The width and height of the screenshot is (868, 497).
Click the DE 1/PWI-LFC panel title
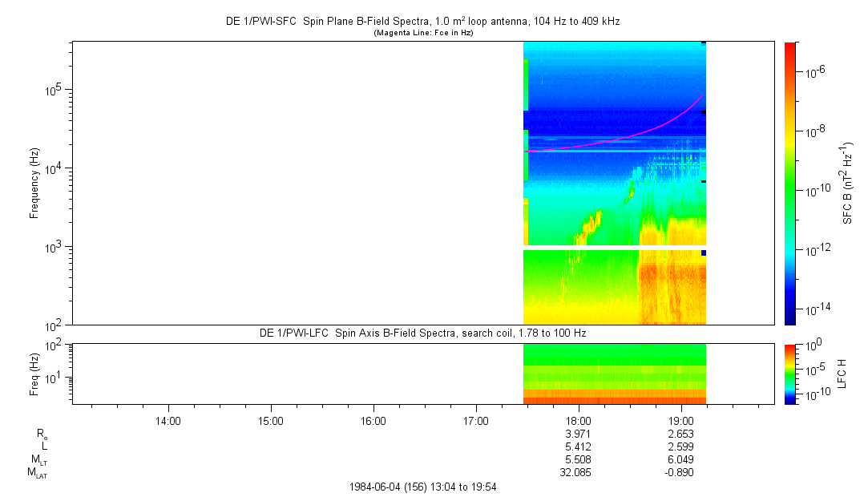[422, 333]
